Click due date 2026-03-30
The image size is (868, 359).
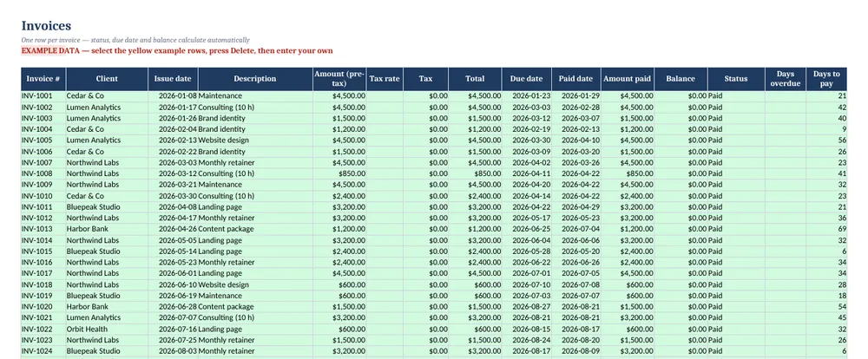(x=527, y=140)
